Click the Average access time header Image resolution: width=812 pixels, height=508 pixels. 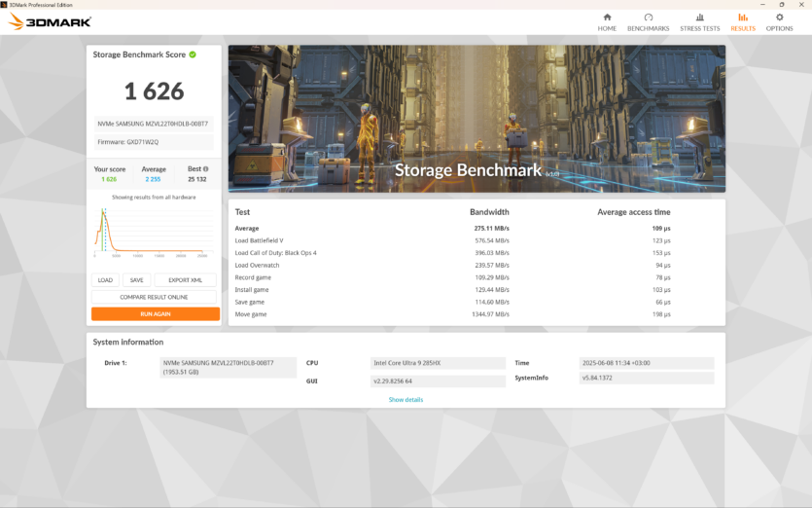[634, 212]
